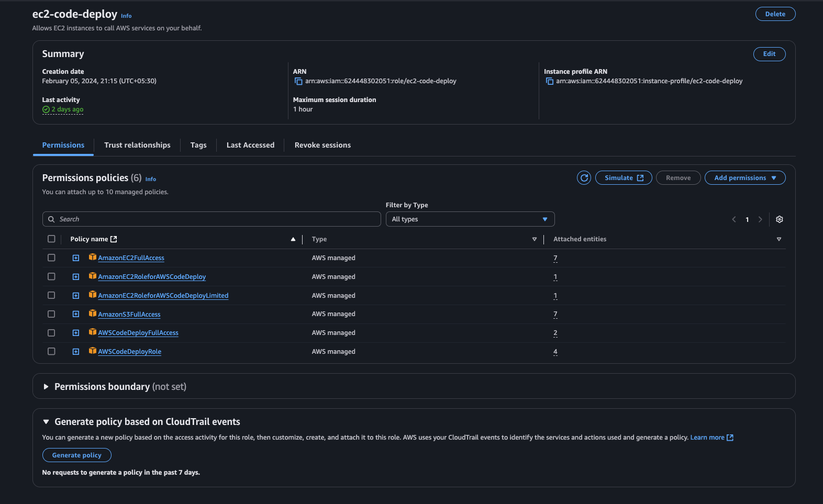
Task: Click Info link next to role name
Action: pos(126,16)
